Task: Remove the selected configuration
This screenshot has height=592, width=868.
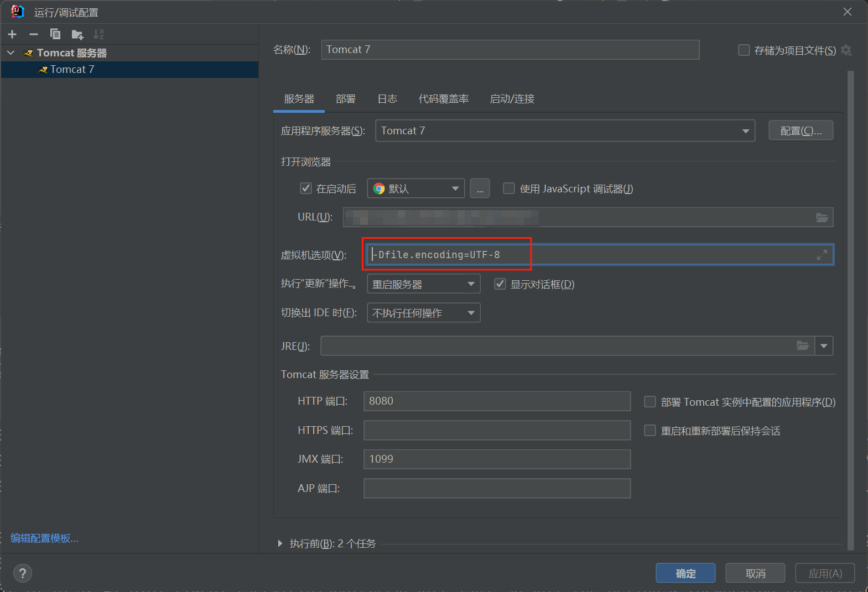Action: (x=34, y=34)
